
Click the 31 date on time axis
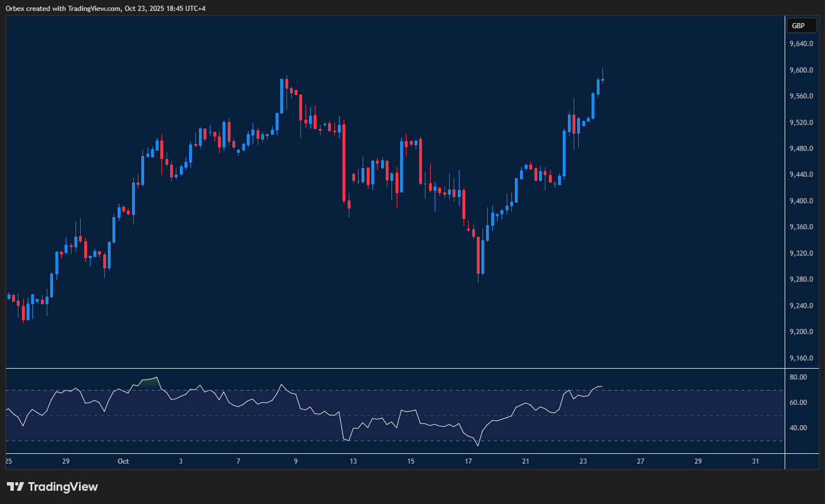click(755, 461)
